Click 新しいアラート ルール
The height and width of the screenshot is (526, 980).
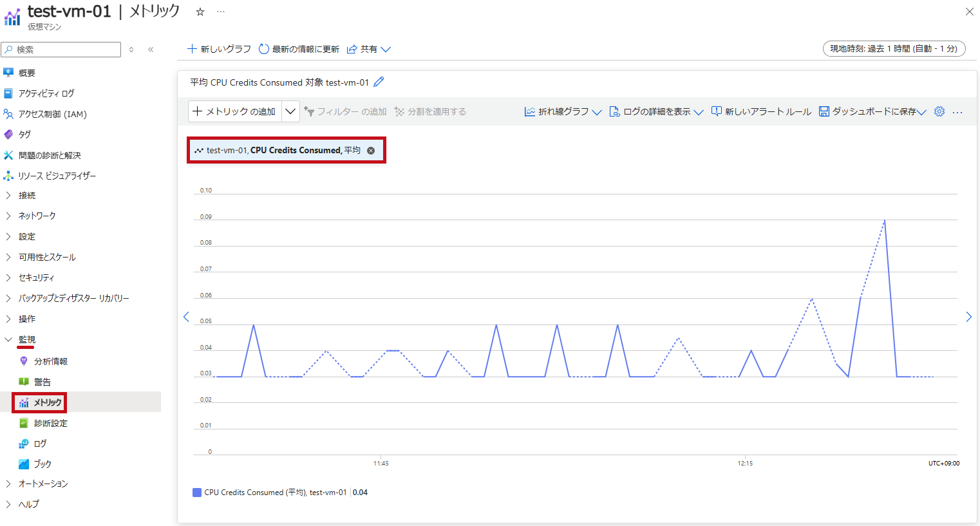tap(761, 112)
